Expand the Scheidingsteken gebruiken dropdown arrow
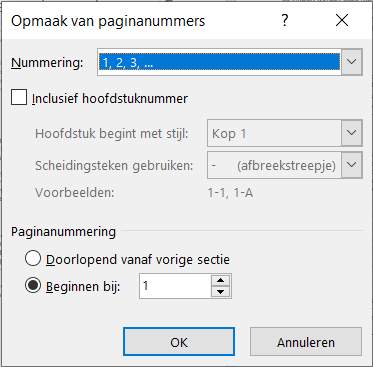 pyautogui.click(x=352, y=165)
